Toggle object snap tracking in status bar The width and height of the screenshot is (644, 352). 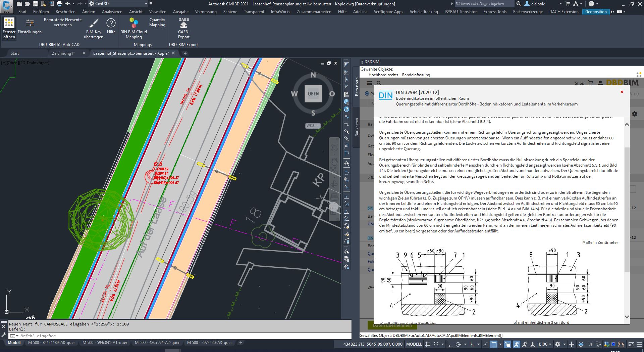coord(485,344)
